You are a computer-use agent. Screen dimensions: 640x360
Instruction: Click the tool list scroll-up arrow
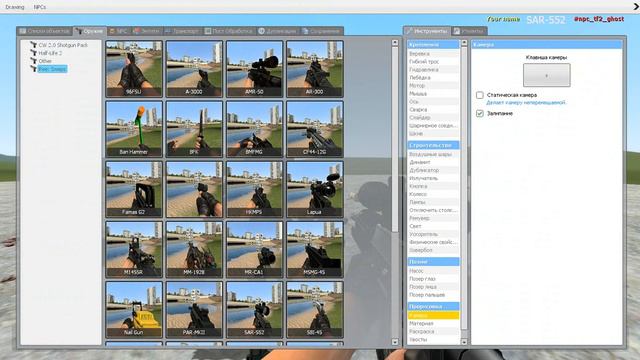(x=464, y=43)
